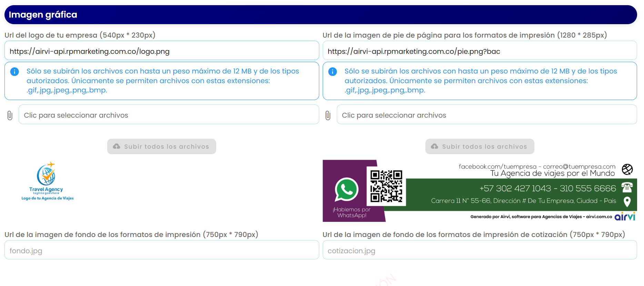The image size is (644, 286).
Task: Click the QR code in footer preview
Action: pyautogui.click(x=386, y=186)
